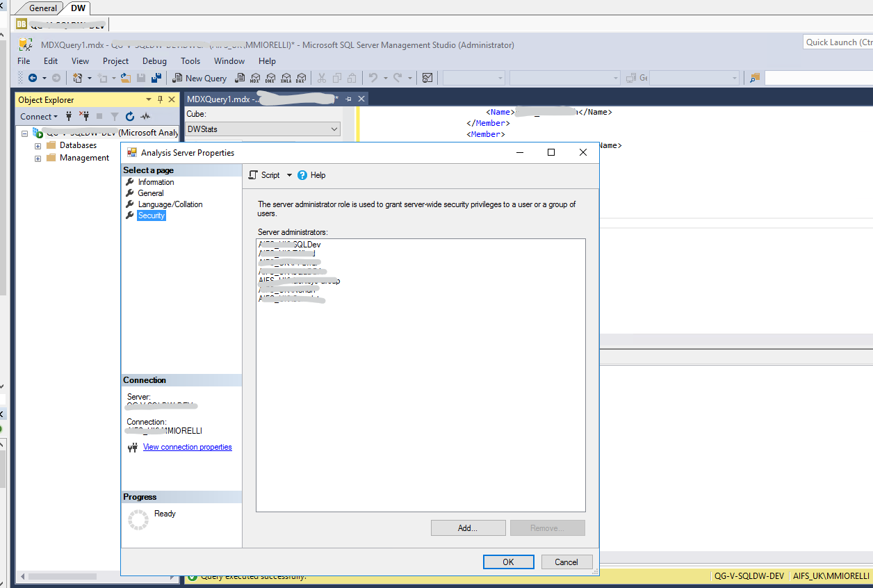Click the Save single-disk toolbar icon
The image size is (873, 588).
[141, 78]
